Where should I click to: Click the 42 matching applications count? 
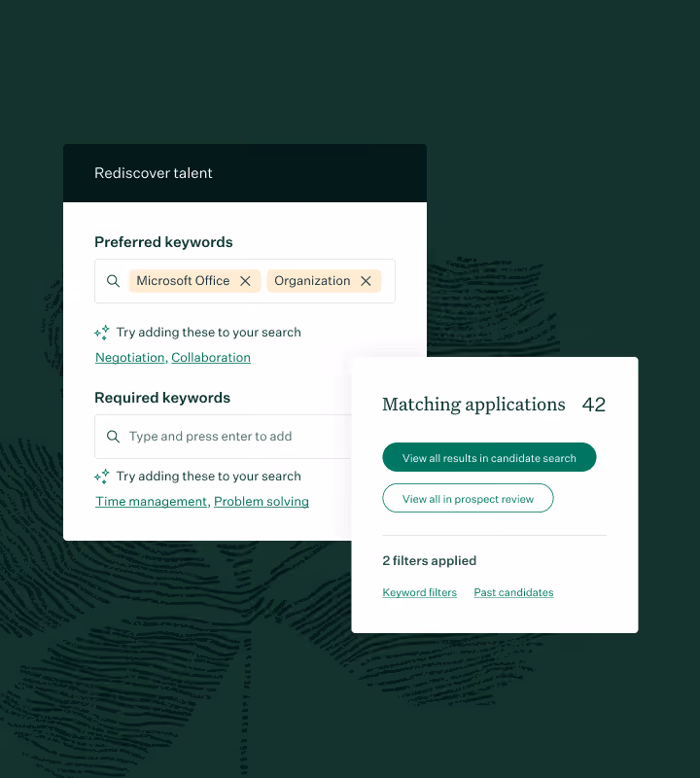[x=594, y=405]
